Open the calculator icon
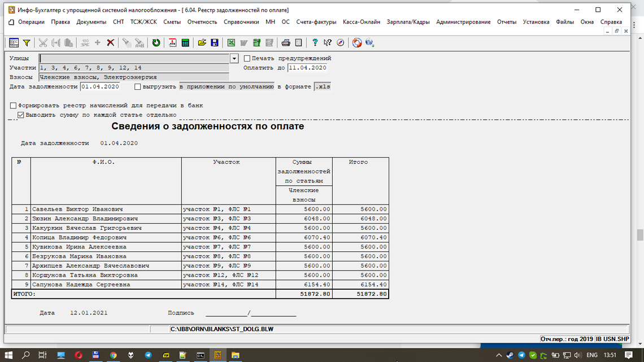The image size is (644, 362). pyautogui.click(x=185, y=43)
